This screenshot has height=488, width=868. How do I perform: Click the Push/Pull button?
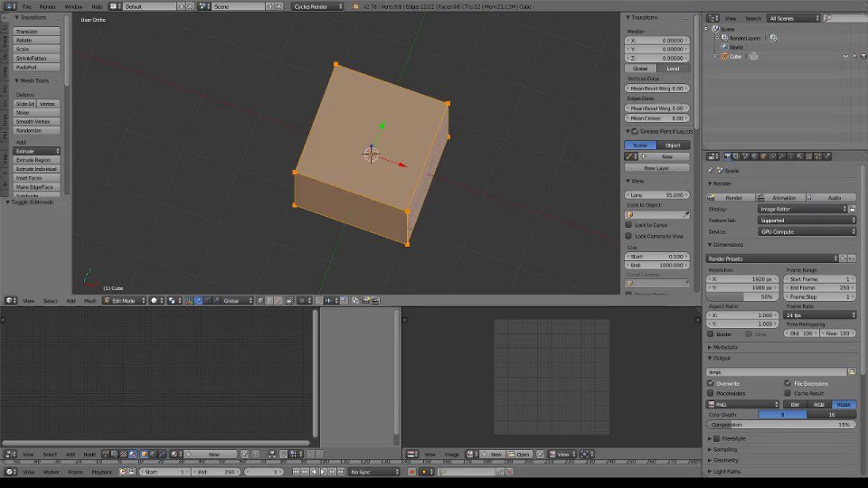pos(36,67)
